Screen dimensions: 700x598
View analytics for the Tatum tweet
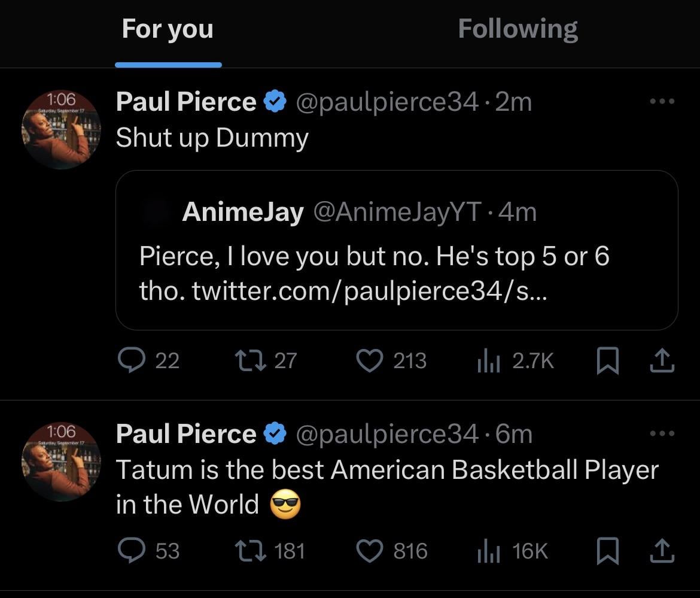pyautogui.click(x=488, y=551)
